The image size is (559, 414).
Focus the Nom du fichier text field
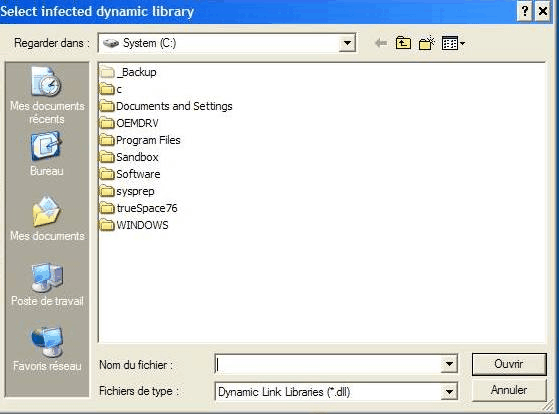pos(328,364)
